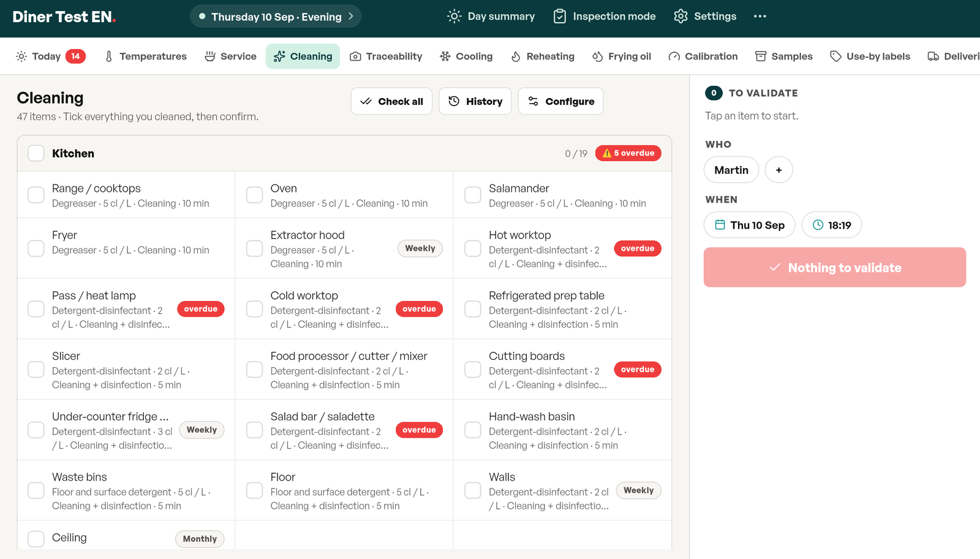
Task: Click the Deliveries truck icon
Action: [x=933, y=56]
